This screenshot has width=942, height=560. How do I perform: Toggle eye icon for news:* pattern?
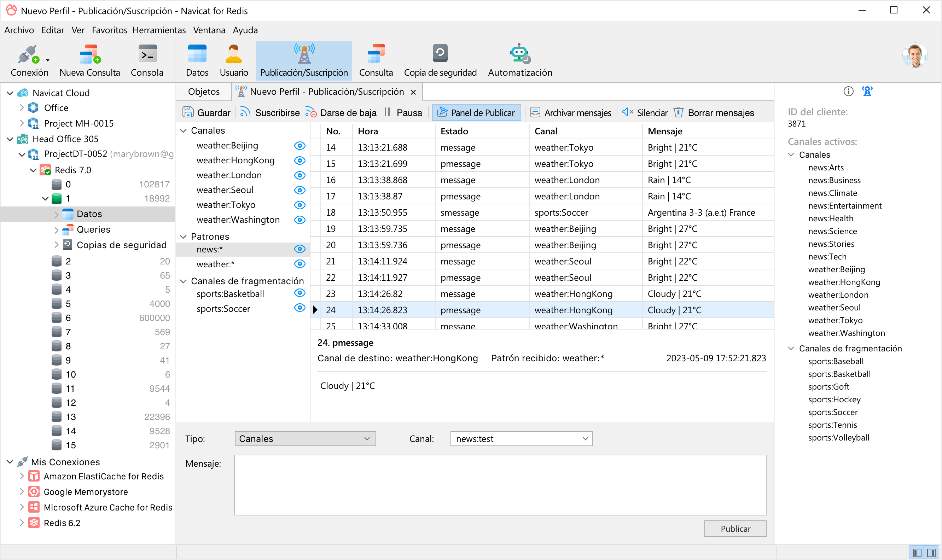coord(300,249)
